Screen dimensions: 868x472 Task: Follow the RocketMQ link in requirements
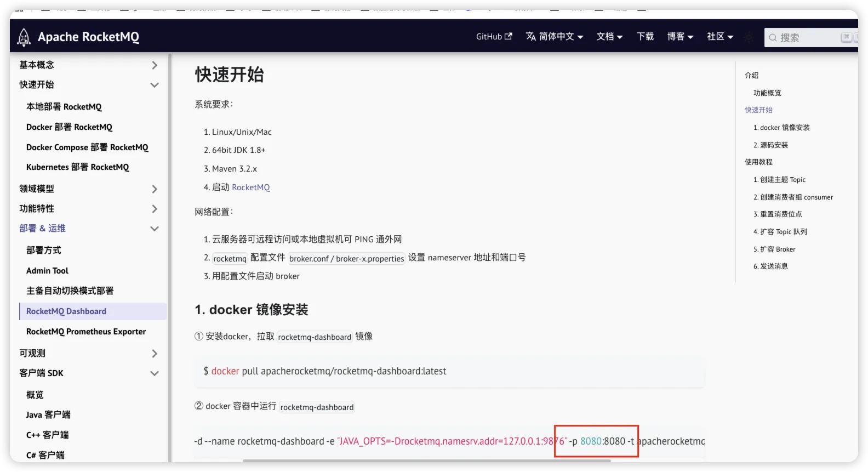point(251,187)
